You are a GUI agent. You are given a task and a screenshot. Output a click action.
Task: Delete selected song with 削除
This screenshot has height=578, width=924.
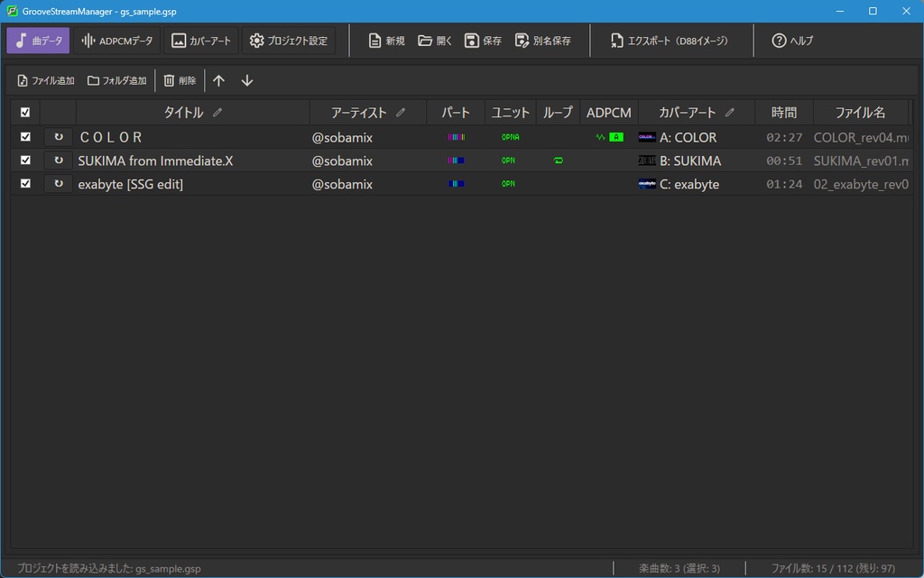tap(180, 80)
